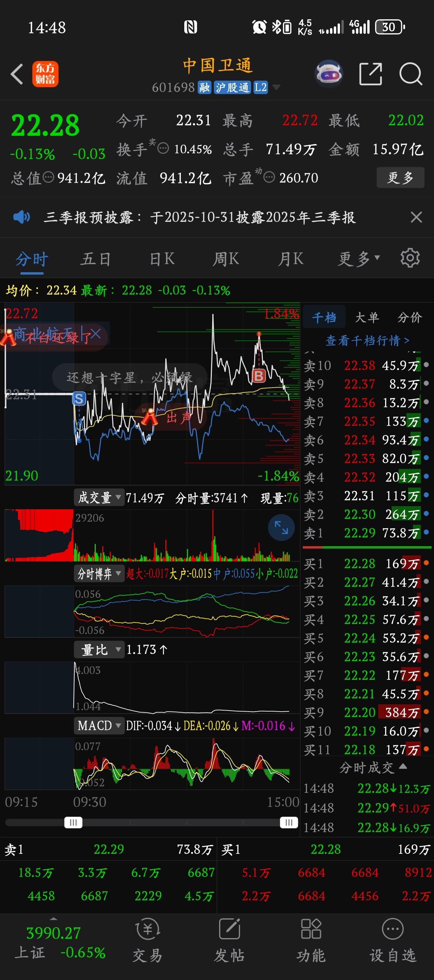Switch to the 日K tab

[162, 259]
